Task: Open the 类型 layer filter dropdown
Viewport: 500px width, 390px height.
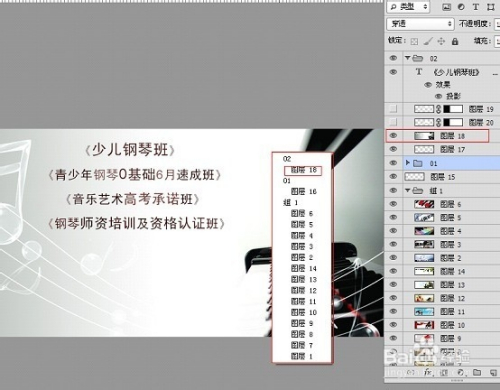Action: (408, 7)
